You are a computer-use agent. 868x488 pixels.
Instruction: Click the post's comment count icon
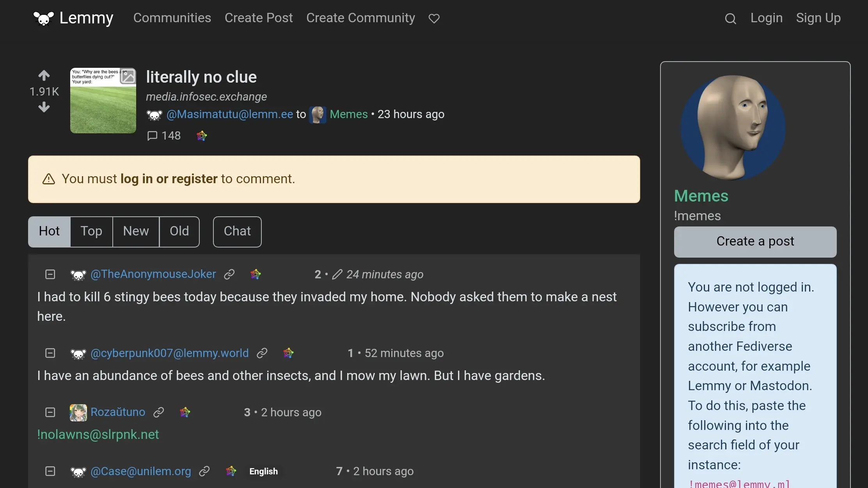[x=152, y=136]
